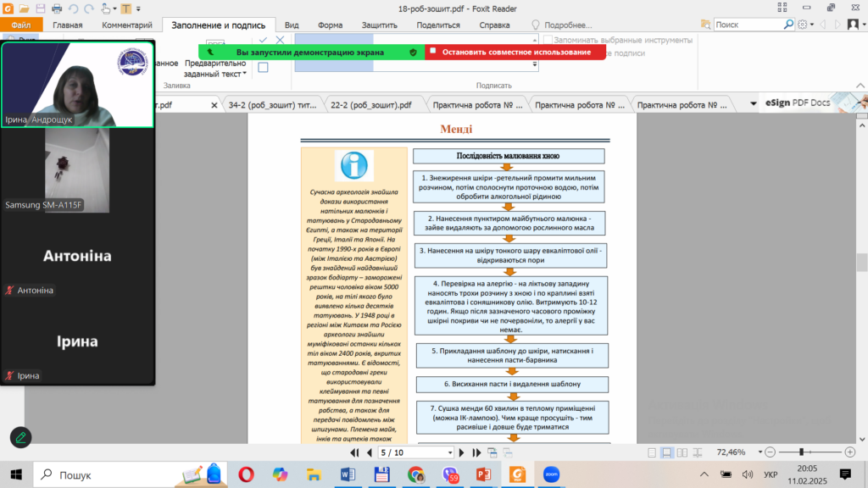The width and height of the screenshot is (868, 488).
Task: Open Viber from the taskbar
Action: [x=450, y=474]
